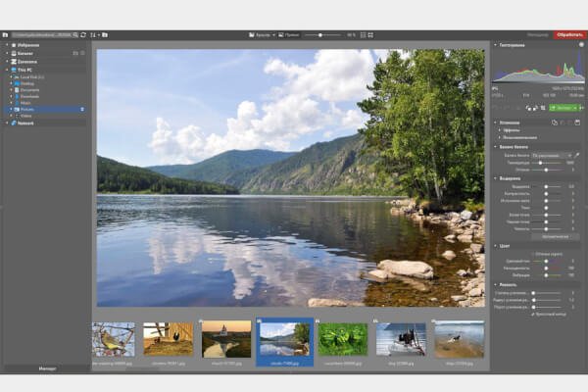
Task: Expand the Catalog tree node
Action: coord(7,53)
